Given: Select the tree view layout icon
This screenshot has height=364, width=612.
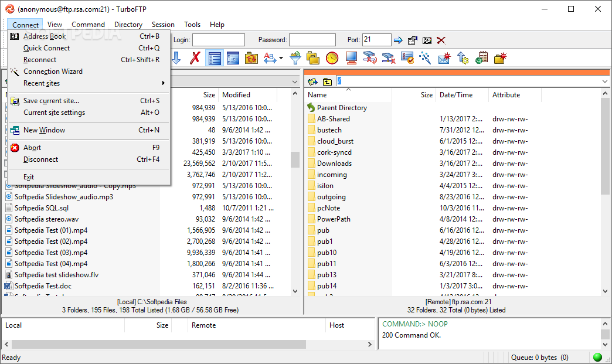Looking at the screenshot, I should 233,58.
